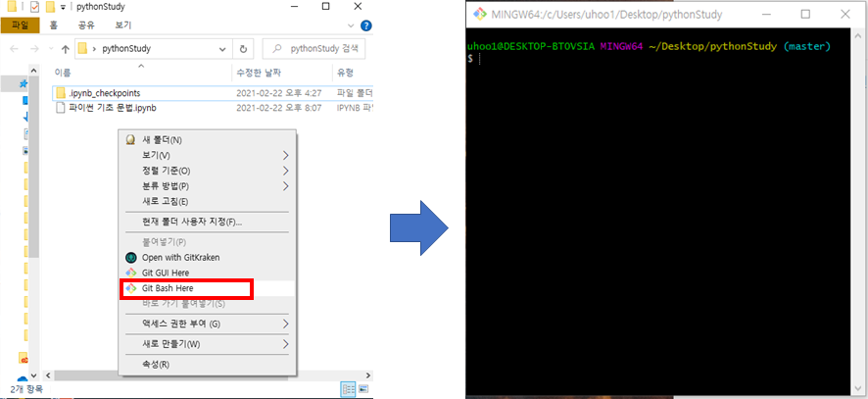The image size is (868, 399).
Task: Minimize the MINGW64 terminal window
Action: (x=767, y=15)
